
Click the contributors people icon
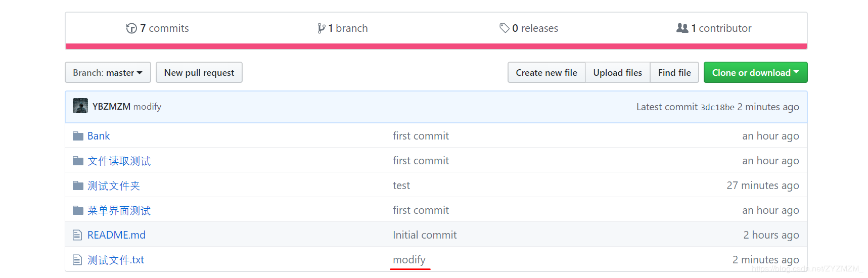(x=682, y=28)
